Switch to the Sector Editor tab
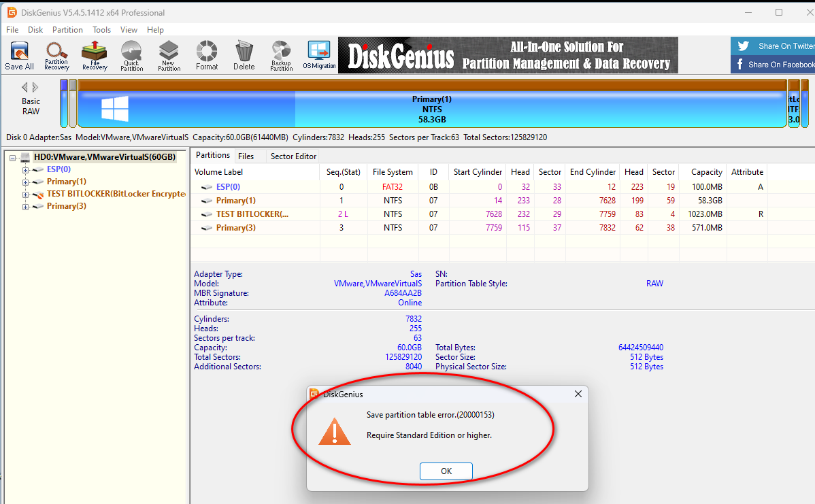The width and height of the screenshot is (815, 504). [x=293, y=156]
